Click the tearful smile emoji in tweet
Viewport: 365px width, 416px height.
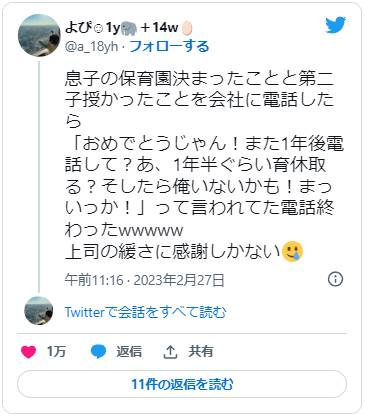(x=292, y=252)
